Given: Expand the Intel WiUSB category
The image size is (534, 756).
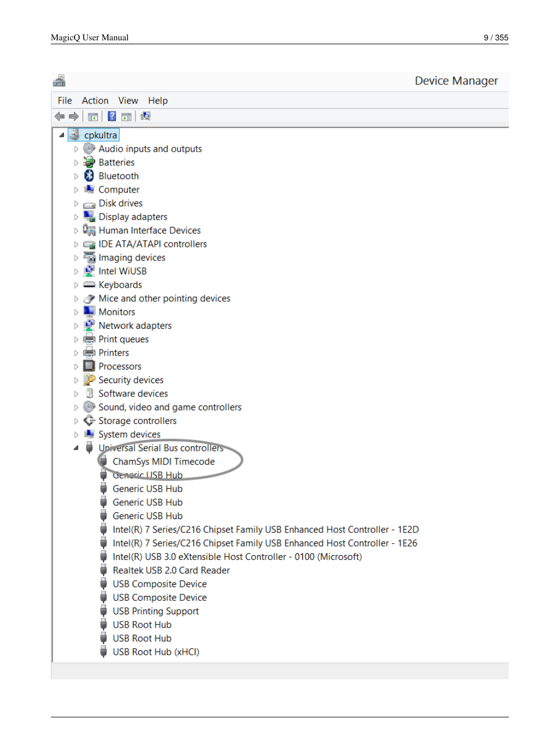Looking at the screenshot, I should 76,272.
